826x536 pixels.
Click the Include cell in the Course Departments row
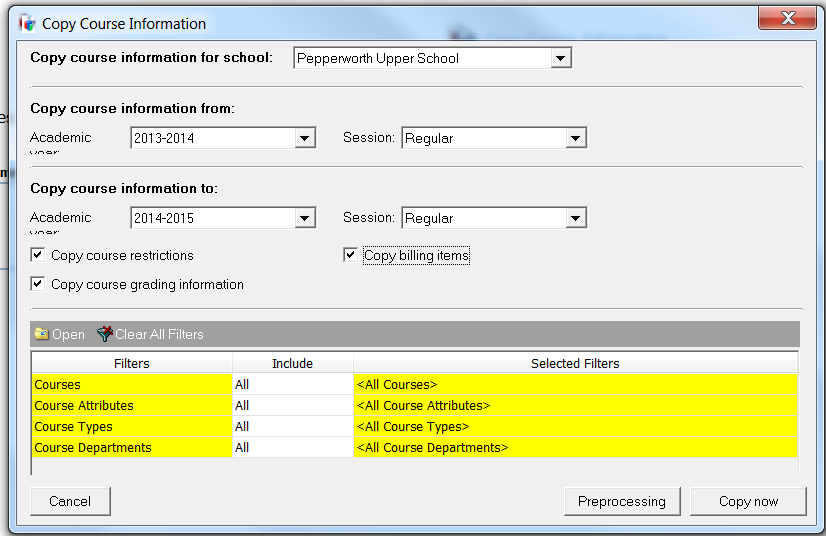[x=292, y=447]
